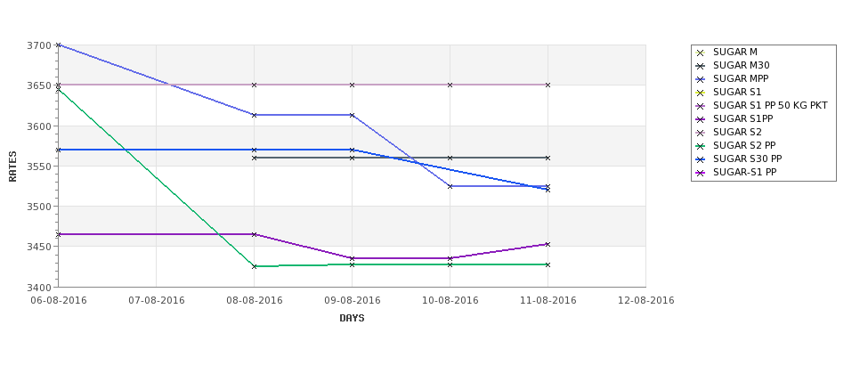Click the SUGAR M legend marker icon
The image size is (868, 382).
click(x=700, y=53)
